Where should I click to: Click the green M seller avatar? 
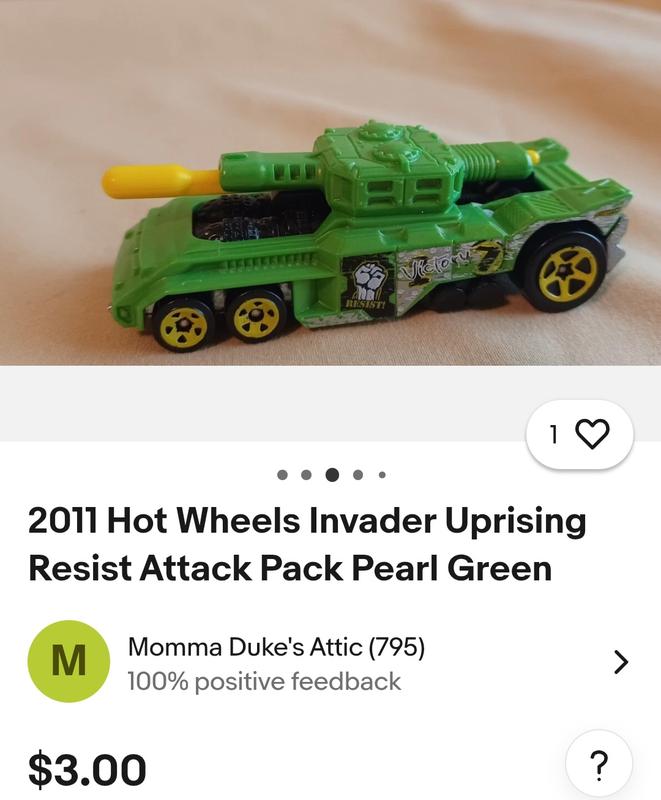(x=69, y=661)
